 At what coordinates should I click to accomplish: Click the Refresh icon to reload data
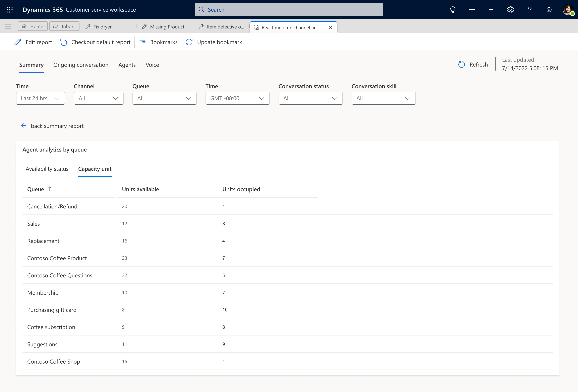click(x=462, y=64)
